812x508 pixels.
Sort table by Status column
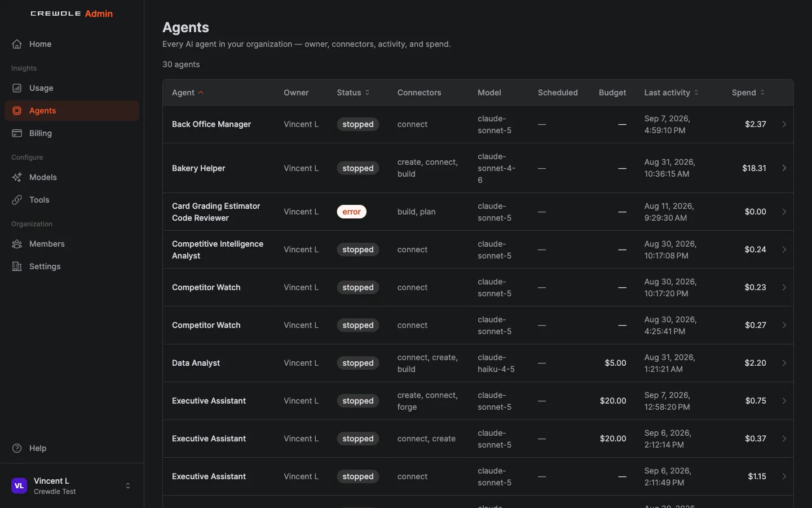pyautogui.click(x=353, y=93)
